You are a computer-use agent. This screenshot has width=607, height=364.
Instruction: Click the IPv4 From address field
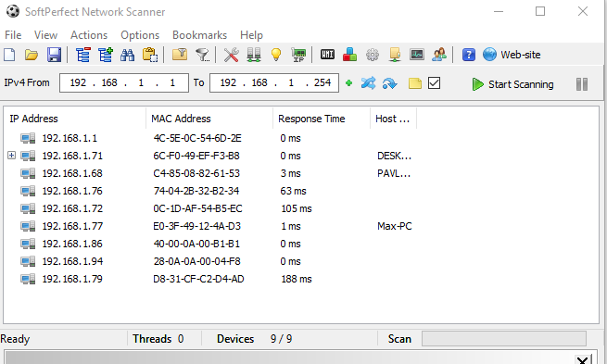124,82
